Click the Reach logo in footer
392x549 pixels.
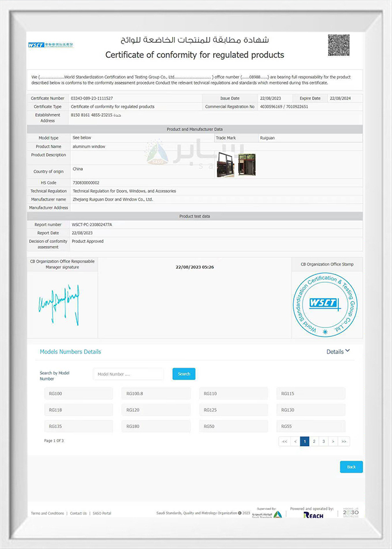point(313,515)
